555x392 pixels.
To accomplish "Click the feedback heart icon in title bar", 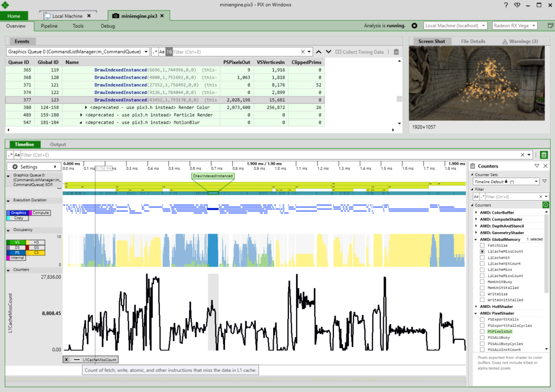I will (517, 5).
